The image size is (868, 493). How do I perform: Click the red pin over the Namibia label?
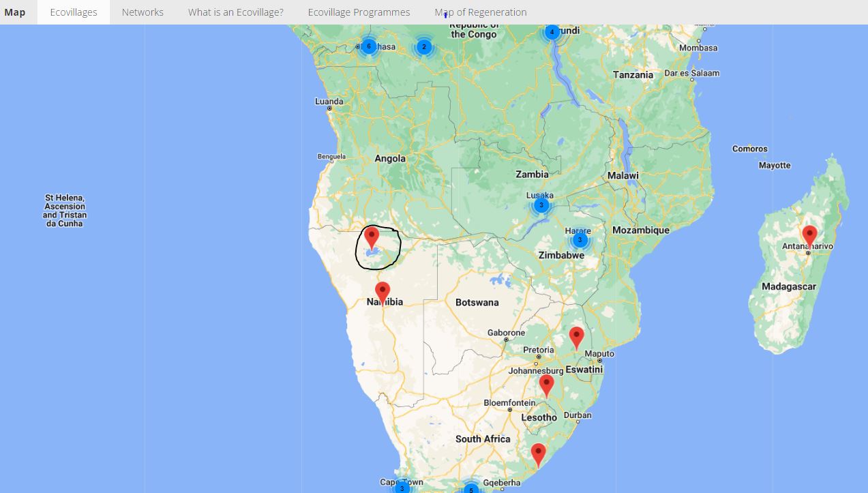click(x=383, y=292)
